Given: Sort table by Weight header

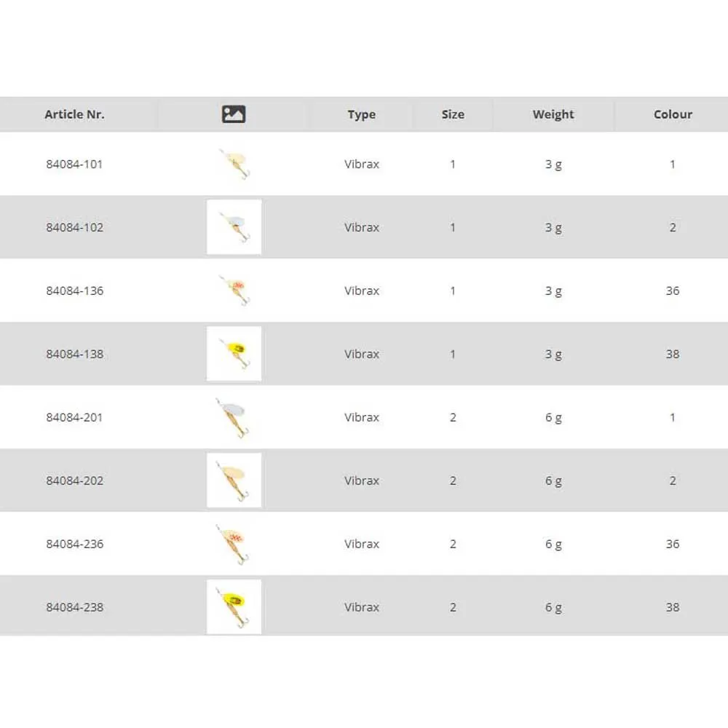Looking at the screenshot, I should point(553,114).
